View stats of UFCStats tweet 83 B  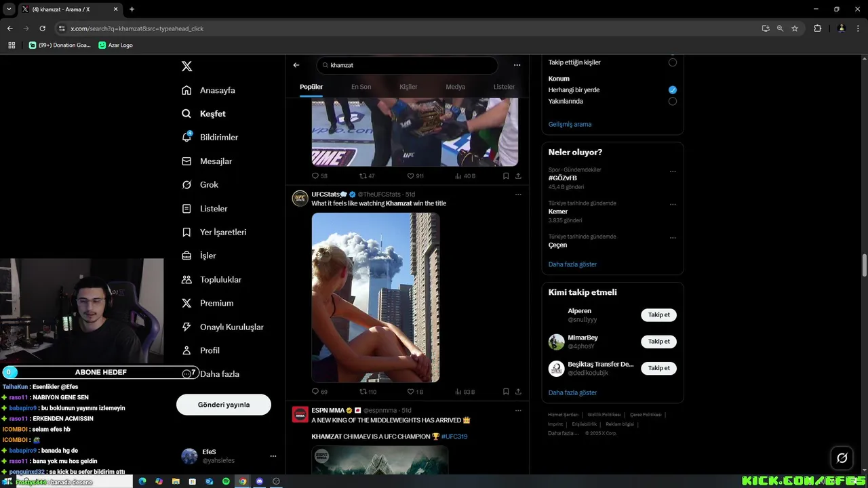(x=464, y=392)
